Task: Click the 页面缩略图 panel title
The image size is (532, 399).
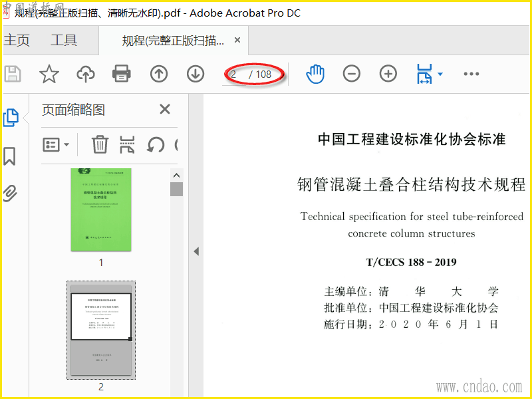Action: (x=73, y=110)
